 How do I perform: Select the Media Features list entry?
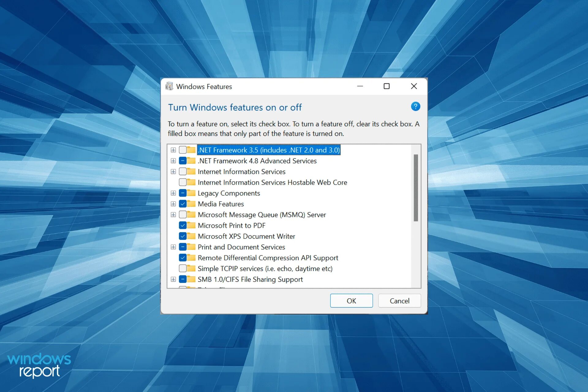coord(221,204)
